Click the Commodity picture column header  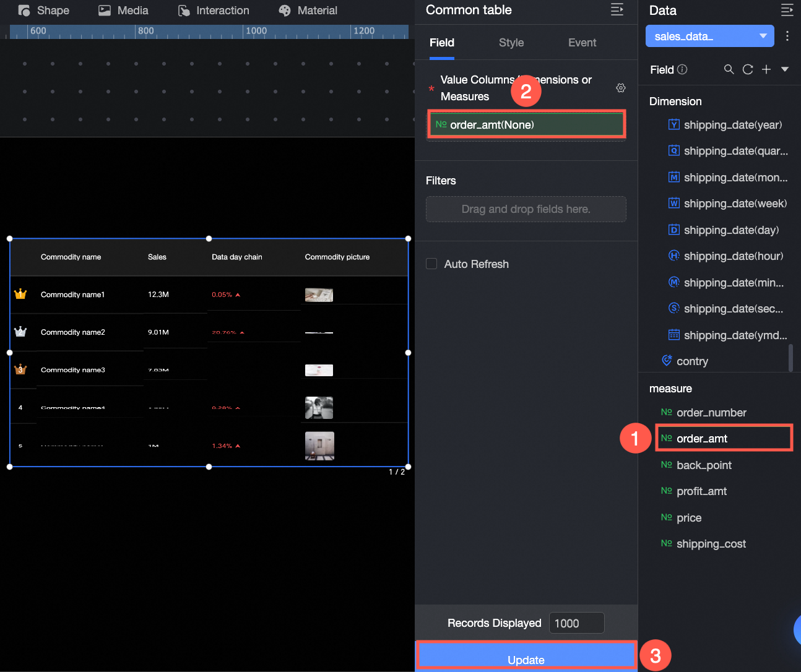coord(337,257)
